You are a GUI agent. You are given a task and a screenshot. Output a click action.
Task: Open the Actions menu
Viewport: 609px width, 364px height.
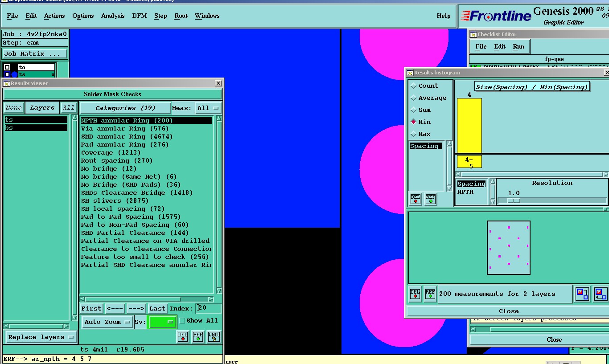click(x=54, y=16)
